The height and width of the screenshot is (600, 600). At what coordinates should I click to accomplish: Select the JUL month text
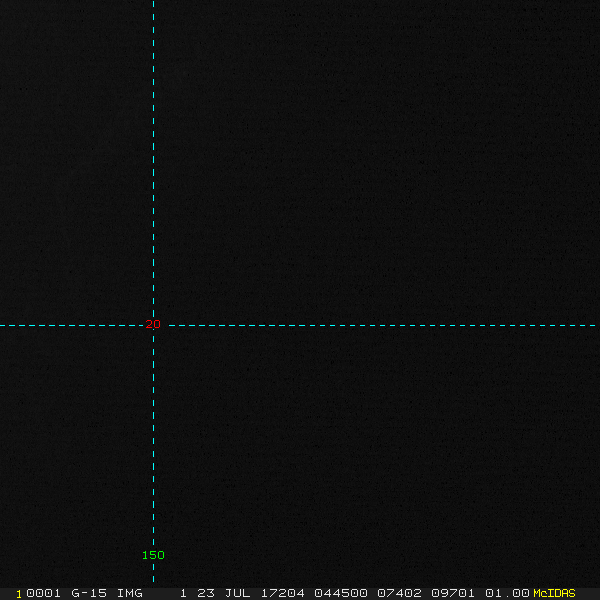tap(238, 593)
